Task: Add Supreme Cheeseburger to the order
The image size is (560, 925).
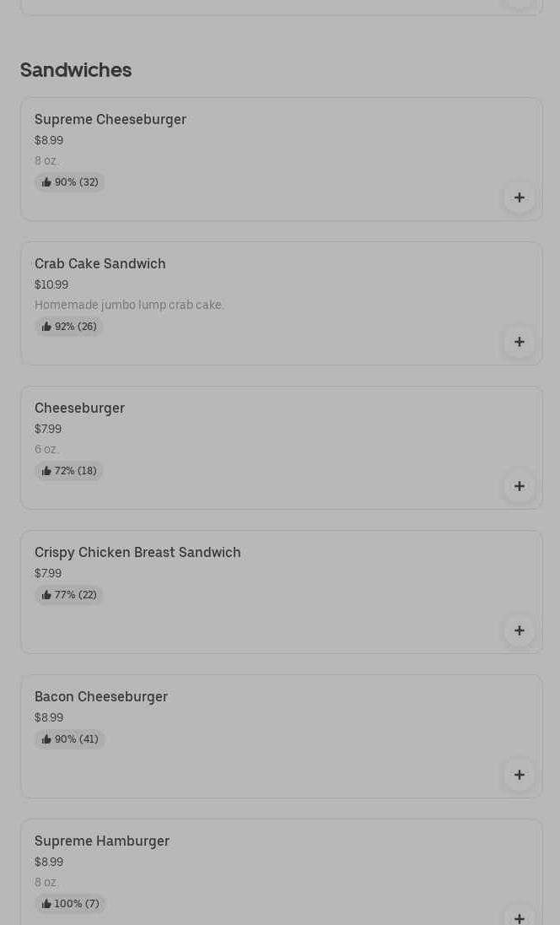Action: pyautogui.click(x=520, y=197)
